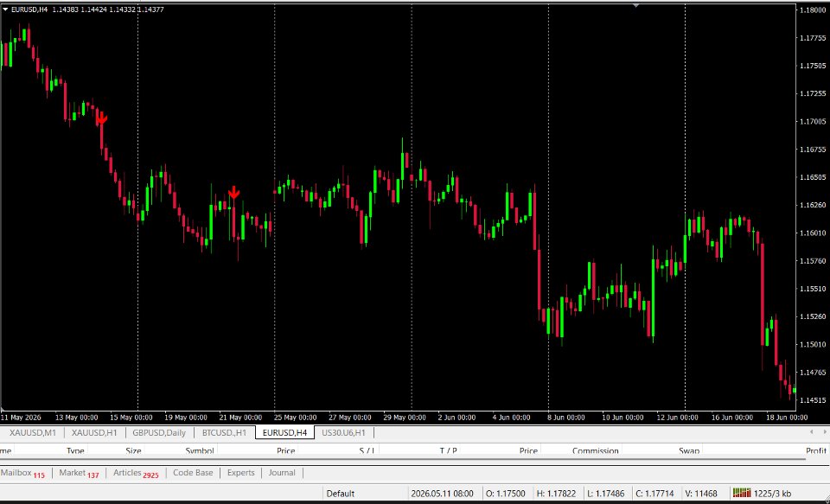The width and height of the screenshot is (830, 504).
Task: Open the BTCUSD.,H1 chart tab
Action: [x=224, y=432]
